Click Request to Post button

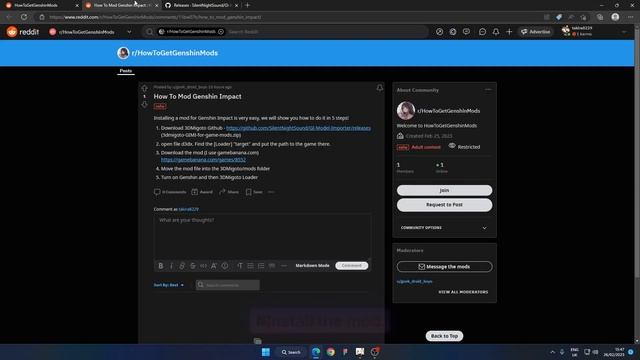point(444,205)
